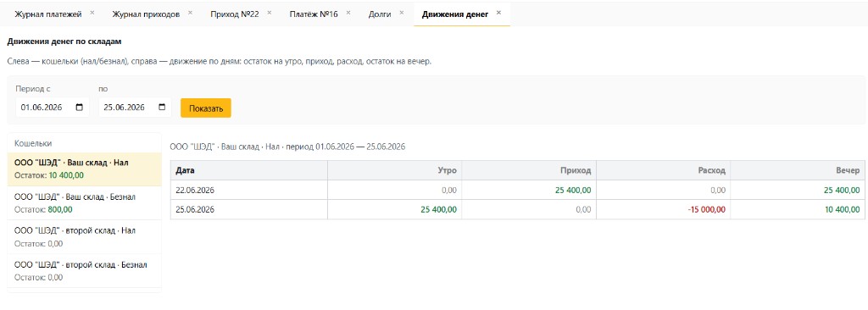Click the Движения денег по складам heading

(64, 41)
